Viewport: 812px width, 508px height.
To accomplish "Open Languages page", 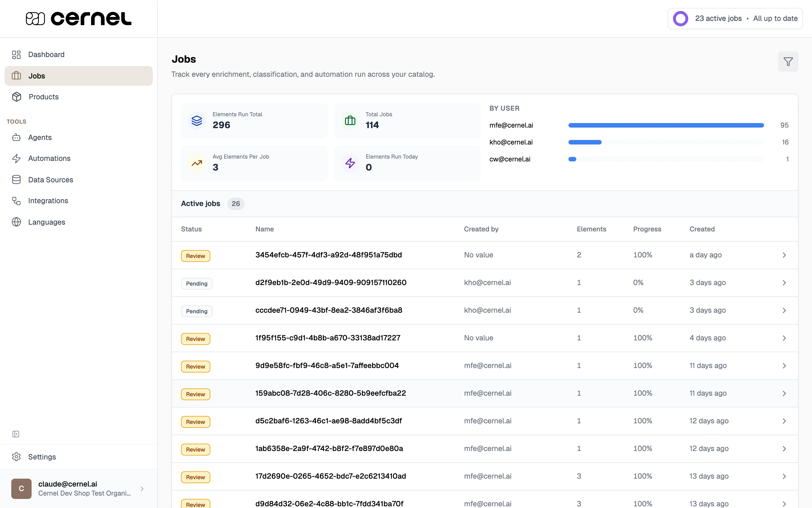I will point(78,222).
